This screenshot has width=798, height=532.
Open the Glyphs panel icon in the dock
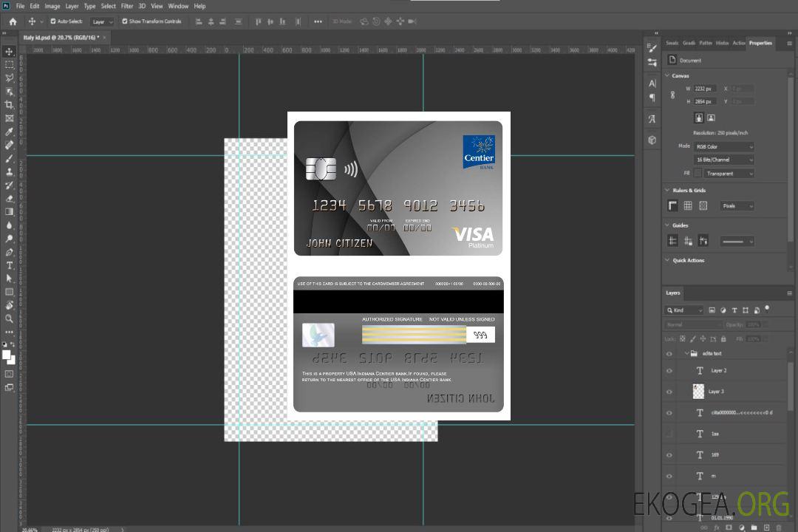pos(652,119)
